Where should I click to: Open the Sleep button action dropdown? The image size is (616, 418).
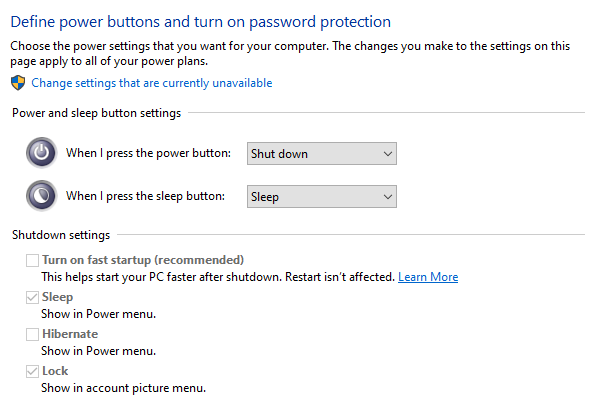(x=322, y=196)
